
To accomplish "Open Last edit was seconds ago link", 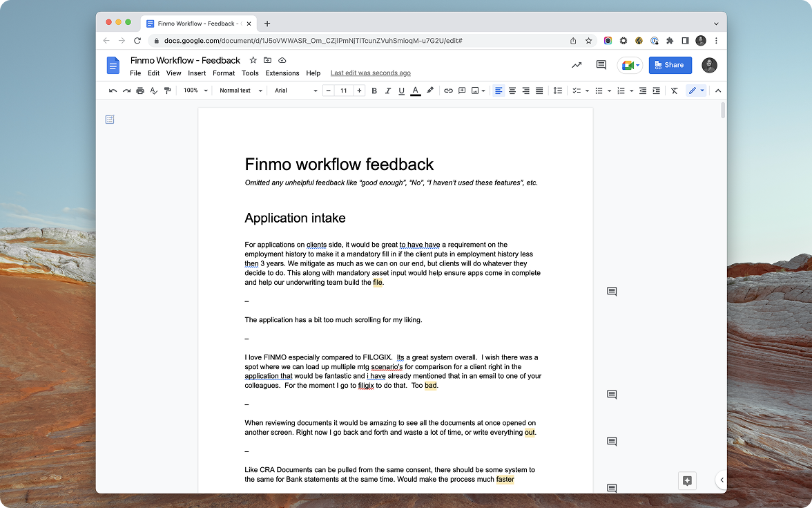I will 371,73.
